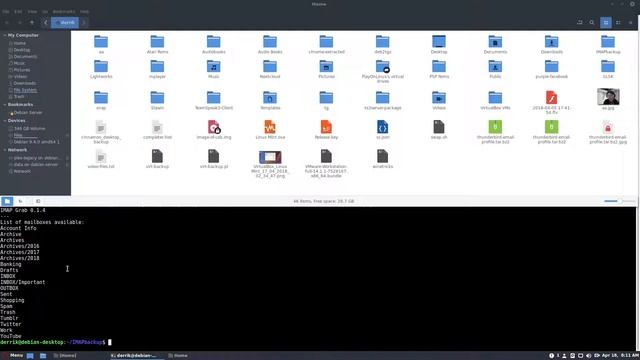
Task: Click the terminal command prompt line
Action: (56, 342)
